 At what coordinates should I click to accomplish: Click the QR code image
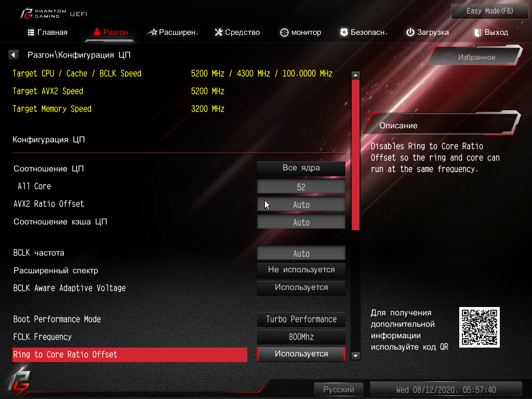(x=480, y=327)
